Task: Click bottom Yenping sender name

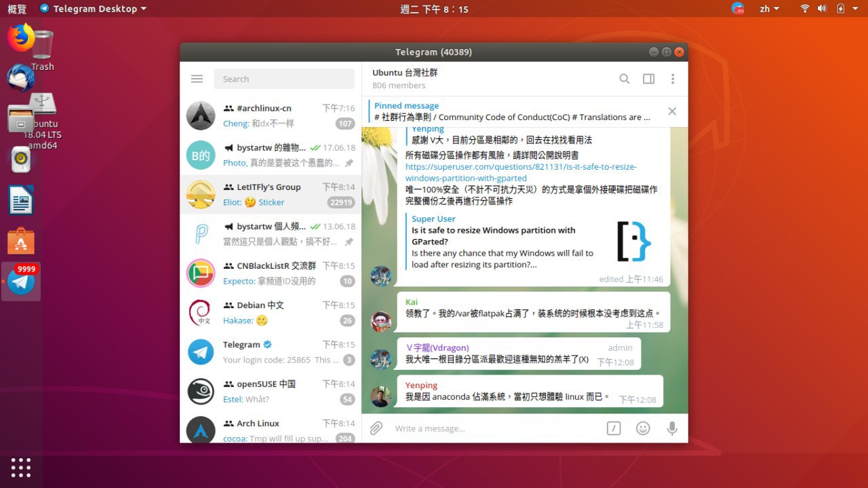Action: click(x=421, y=385)
